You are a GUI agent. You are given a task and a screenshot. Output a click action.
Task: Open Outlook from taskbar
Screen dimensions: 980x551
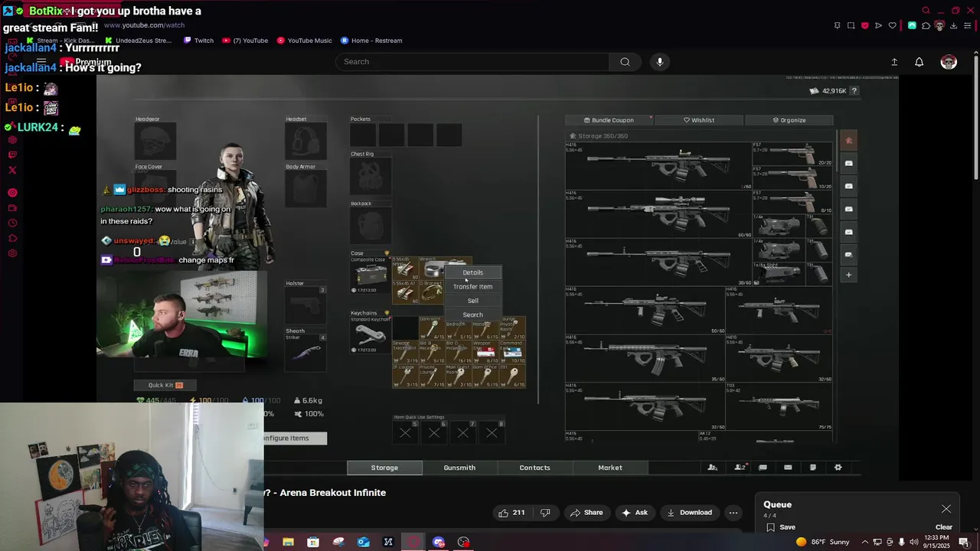(364, 542)
